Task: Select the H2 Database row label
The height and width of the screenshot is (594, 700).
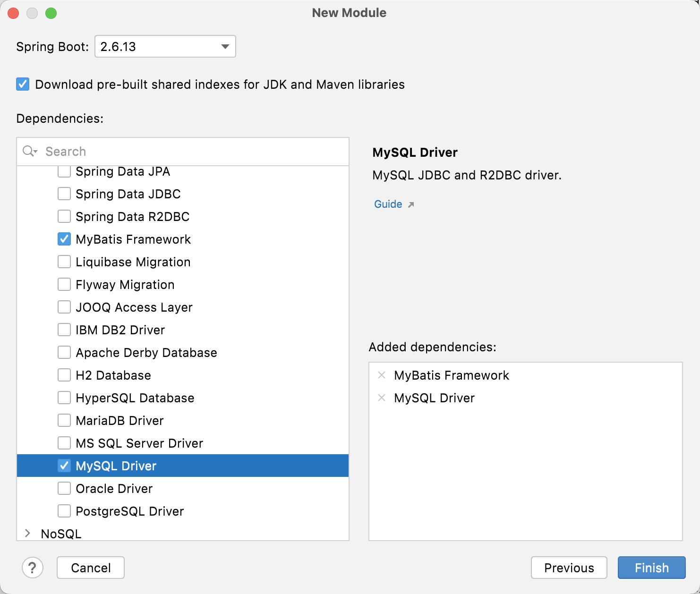Action: click(113, 375)
